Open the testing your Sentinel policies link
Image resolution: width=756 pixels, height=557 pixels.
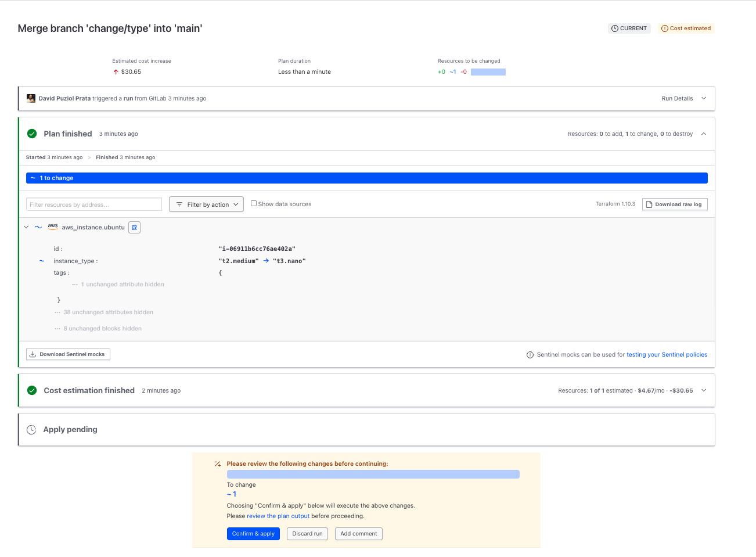click(x=667, y=355)
